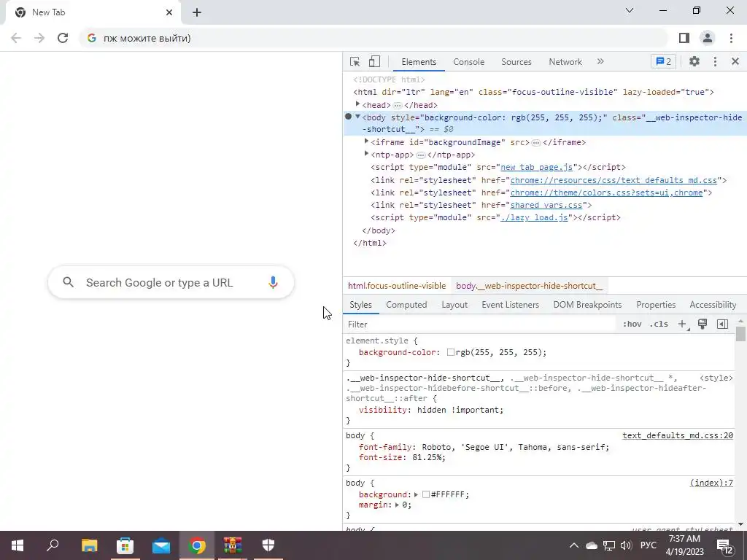Viewport: 747px width, 560px height.
Task: Open the tab search chevron
Action: pyautogui.click(x=630, y=10)
